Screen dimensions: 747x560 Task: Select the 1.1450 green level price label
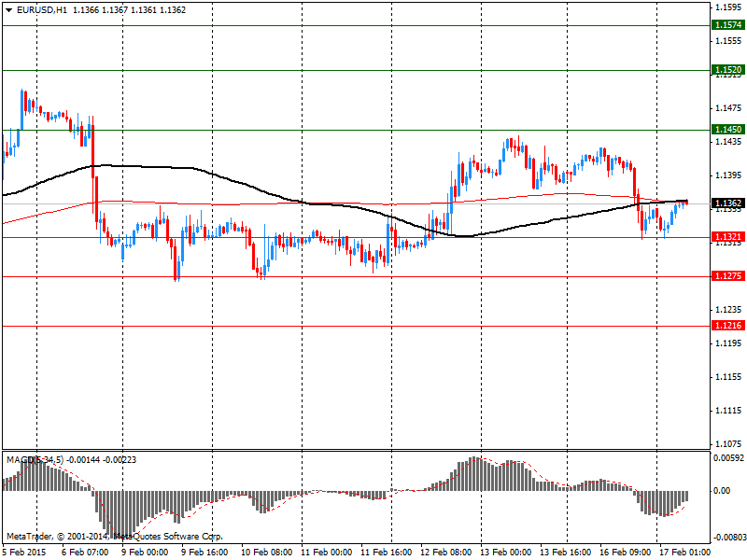(728, 130)
